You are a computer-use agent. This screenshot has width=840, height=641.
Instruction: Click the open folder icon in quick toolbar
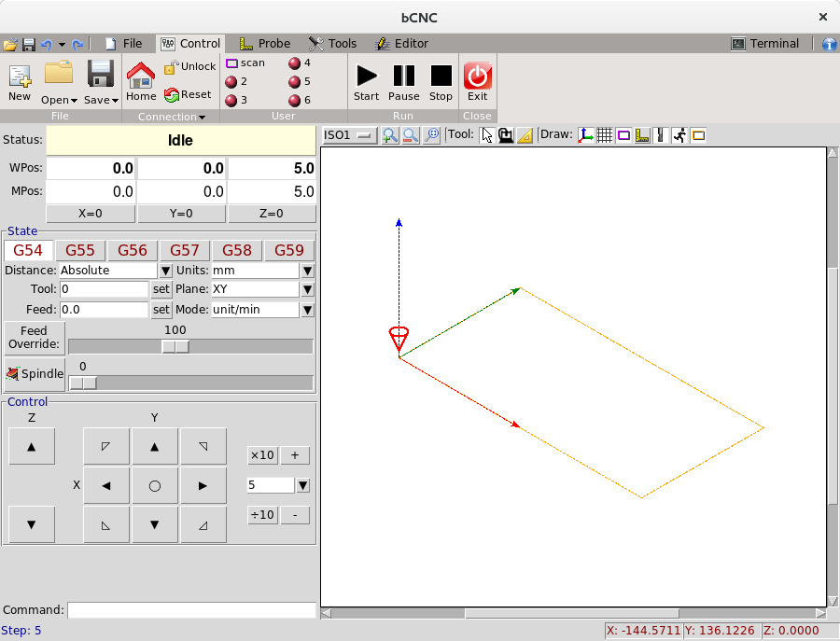[x=9, y=44]
